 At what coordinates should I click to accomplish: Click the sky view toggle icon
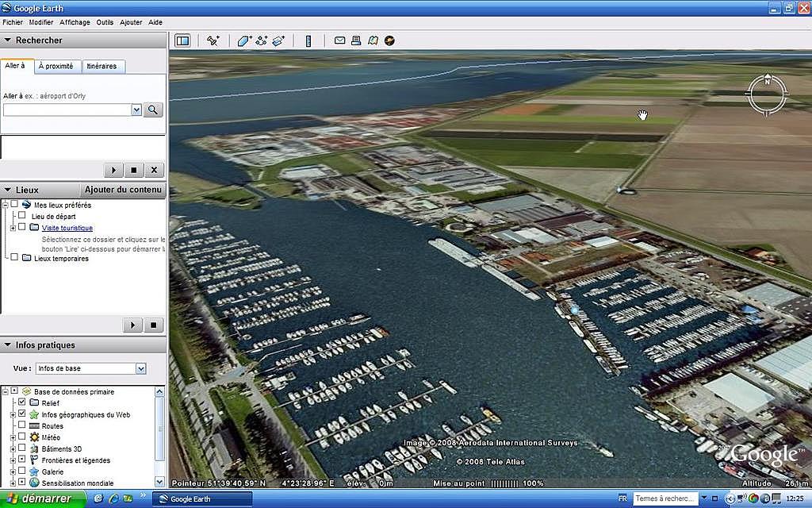[x=389, y=40]
